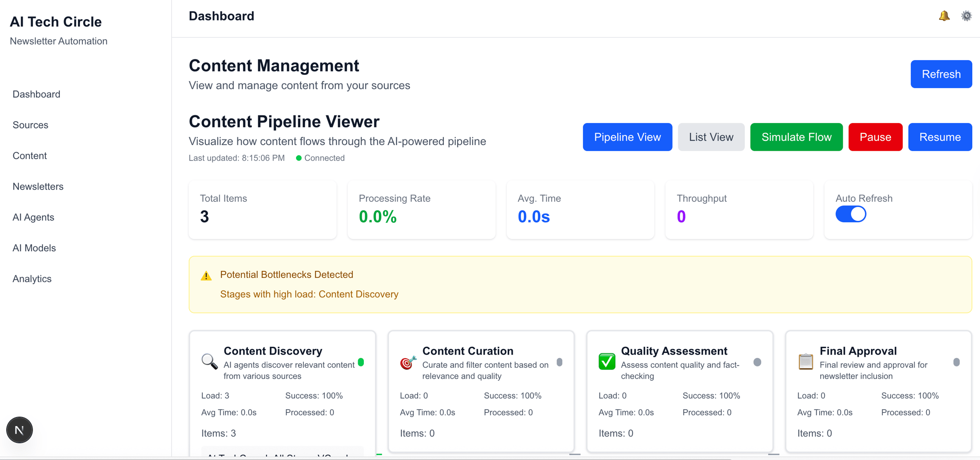Click the notification bell icon

click(944, 16)
